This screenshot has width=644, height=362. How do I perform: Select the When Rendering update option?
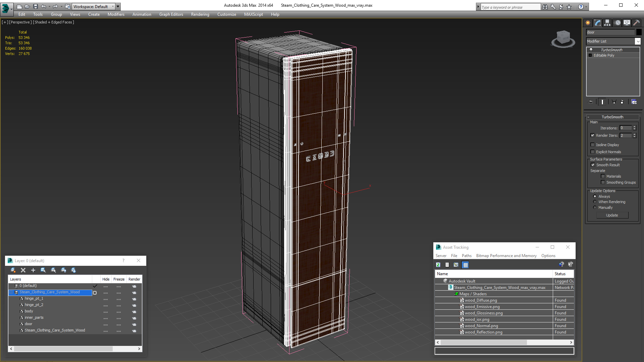tap(595, 202)
